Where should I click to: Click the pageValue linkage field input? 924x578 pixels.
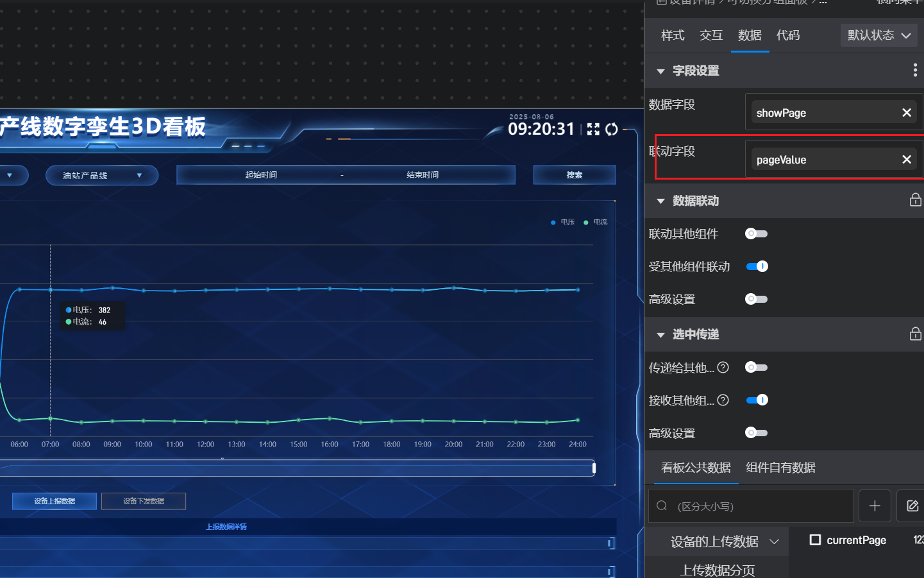click(834, 160)
